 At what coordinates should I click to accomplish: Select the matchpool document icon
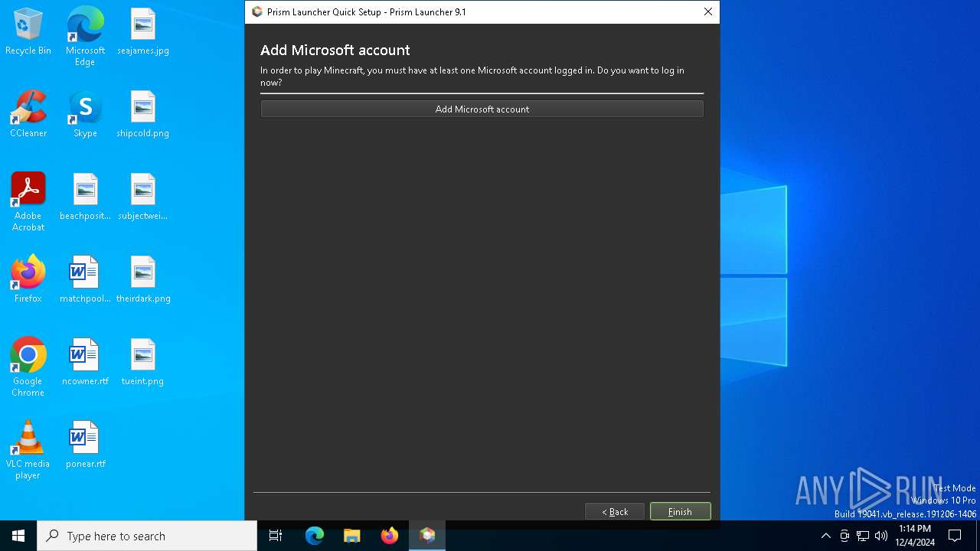click(x=85, y=280)
